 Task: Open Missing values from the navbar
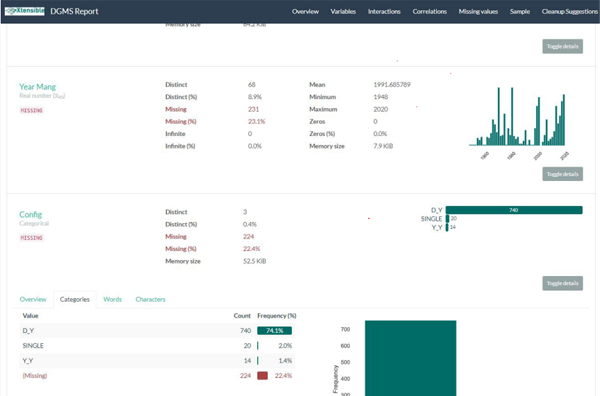(x=478, y=11)
